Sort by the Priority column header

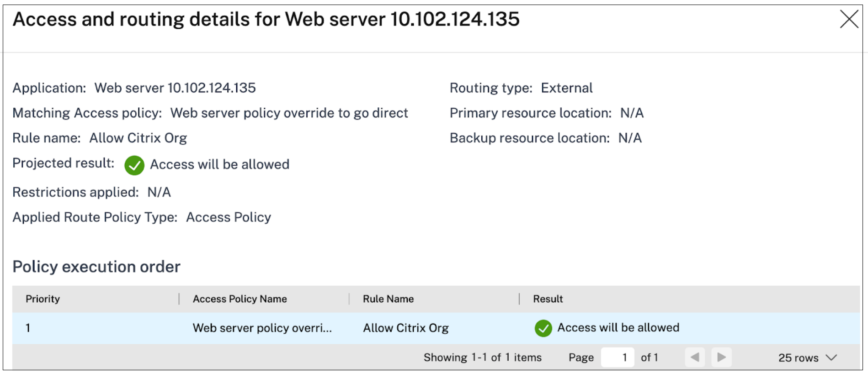click(43, 299)
